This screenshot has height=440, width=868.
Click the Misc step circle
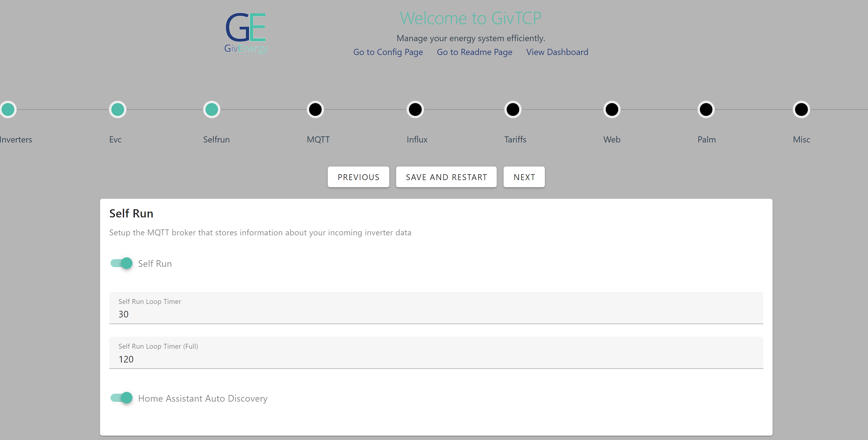click(x=801, y=109)
